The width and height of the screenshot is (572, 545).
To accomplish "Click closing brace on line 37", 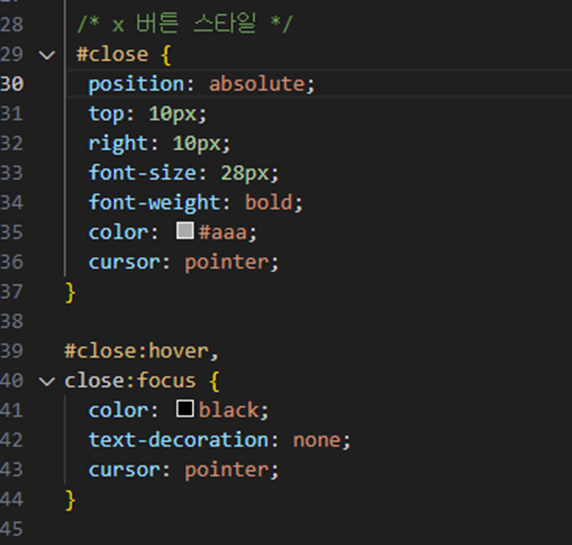I will 70,293.
